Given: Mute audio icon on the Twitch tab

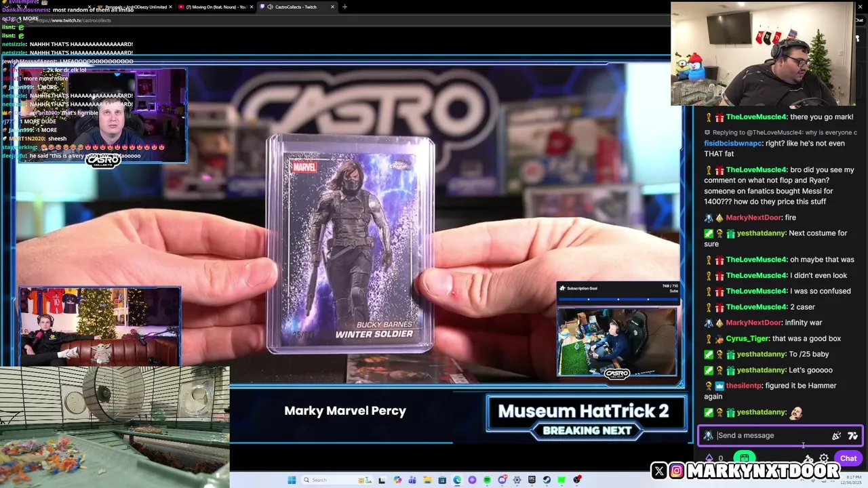Looking at the screenshot, I should (x=271, y=7).
